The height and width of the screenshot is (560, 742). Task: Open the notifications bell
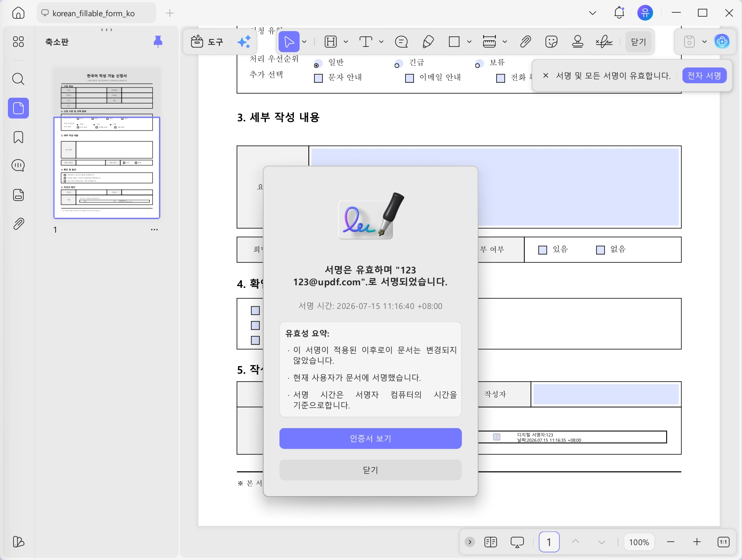pyautogui.click(x=619, y=13)
